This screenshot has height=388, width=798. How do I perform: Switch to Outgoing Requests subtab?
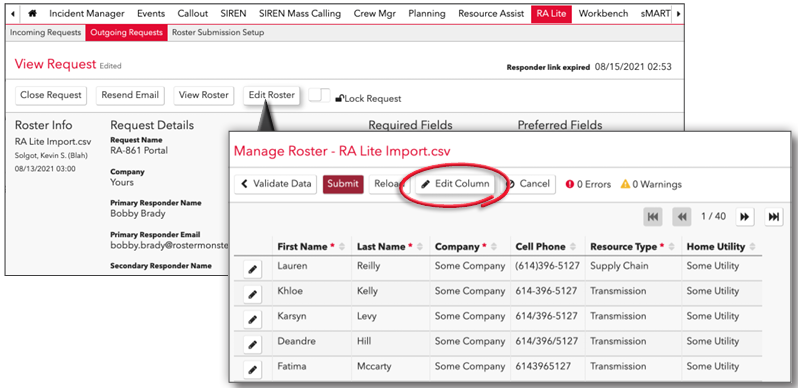pos(126,33)
